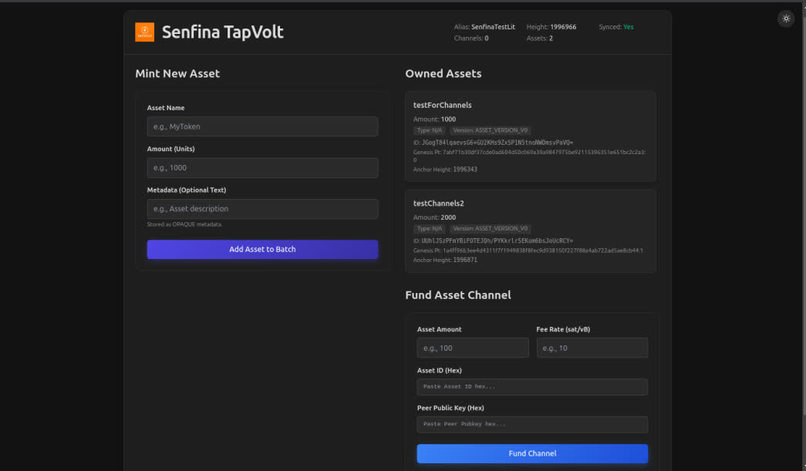Image resolution: width=806 pixels, height=471 pixels.
Task: Click into the Amount (Units) field
Action: click(262, 168)
